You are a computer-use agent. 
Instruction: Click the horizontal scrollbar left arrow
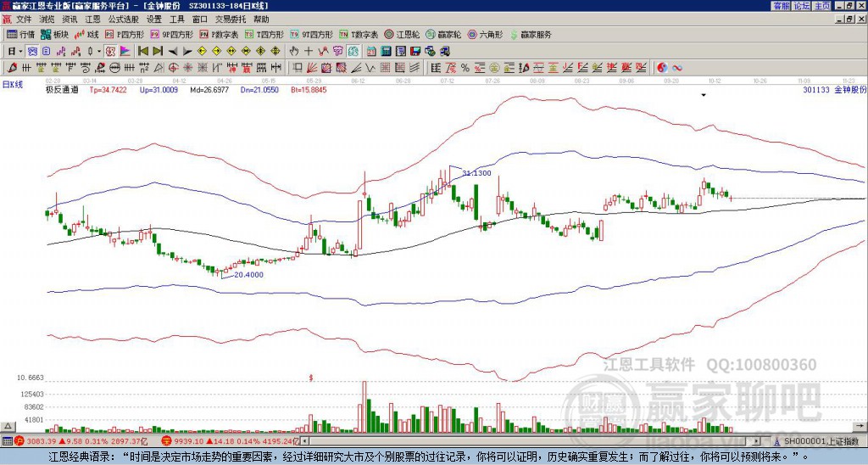304,441
